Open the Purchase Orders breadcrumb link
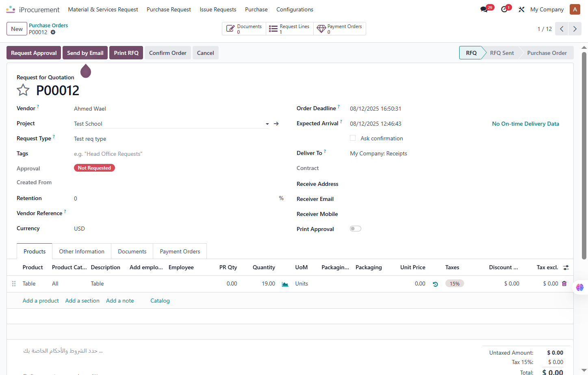Screen dimensions: 588x375 tap(48, 25)
